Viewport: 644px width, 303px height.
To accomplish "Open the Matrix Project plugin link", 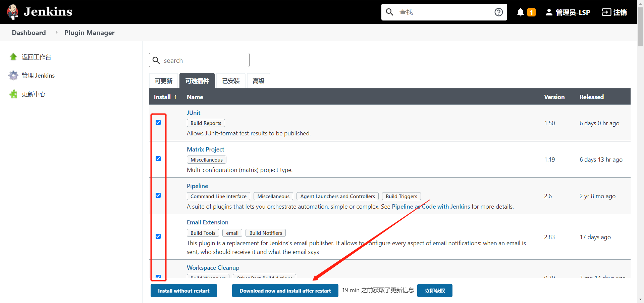I will tap(205, 149).
